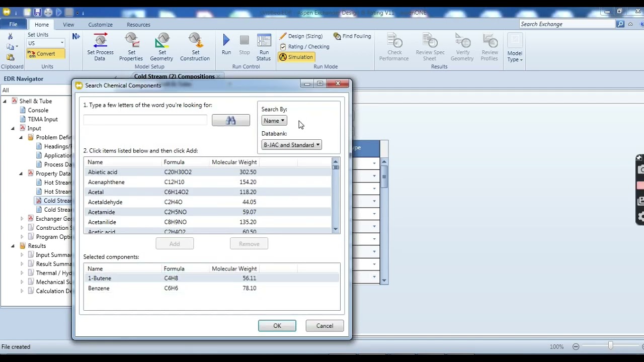Click the Verify Geometry icon
The width and height of the screenshot is (644, 362).
462,47
